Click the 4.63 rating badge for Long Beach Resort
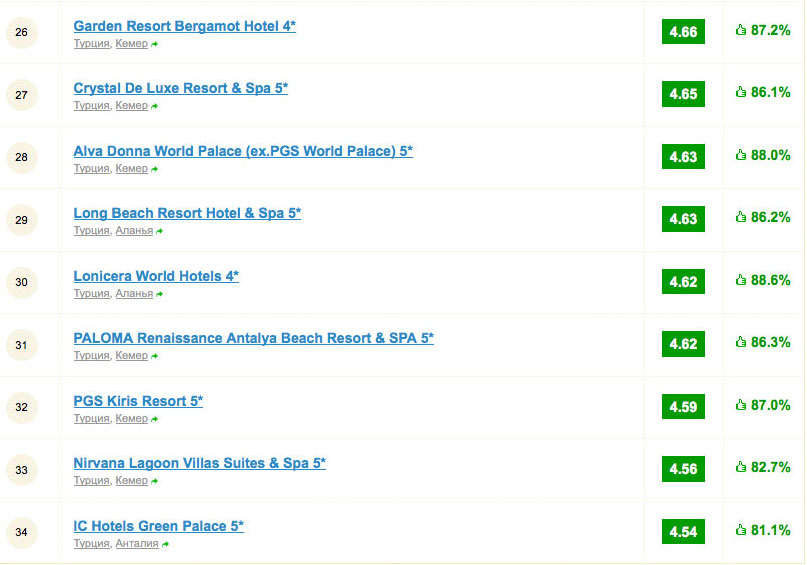The width and height of the screenshot is (807, 565). (x=683, y=219)
